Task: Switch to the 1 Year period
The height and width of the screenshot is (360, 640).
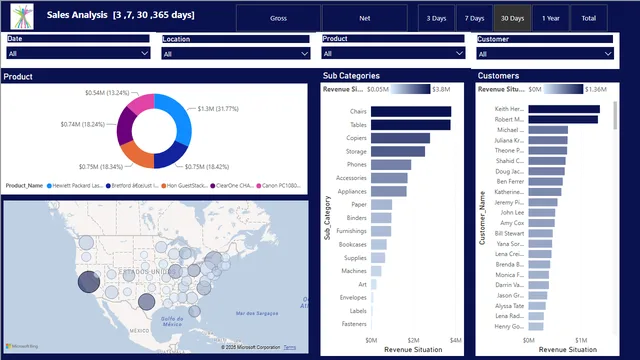Action: [551, 18]
